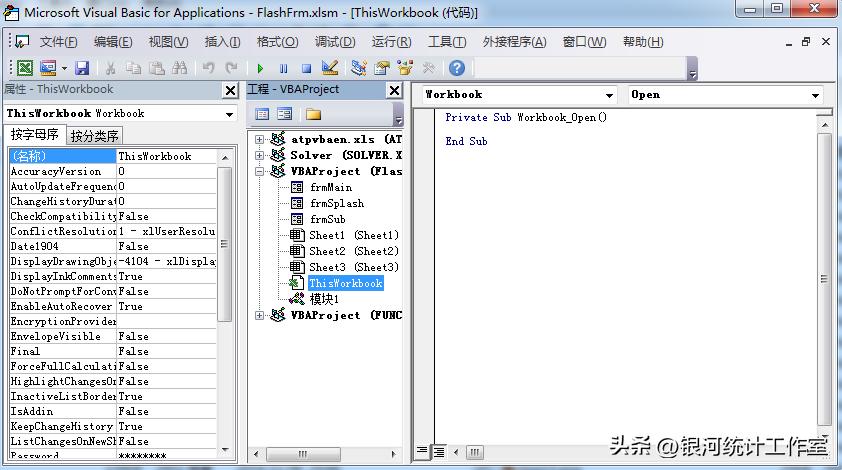This screenshot has width=842, height=470.
Task: Open the 外接程序(A) menu
Action: tap(514, 42)
